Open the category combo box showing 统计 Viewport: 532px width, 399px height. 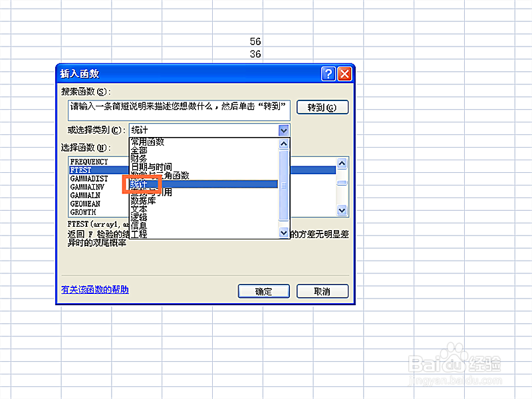(209, 130)
